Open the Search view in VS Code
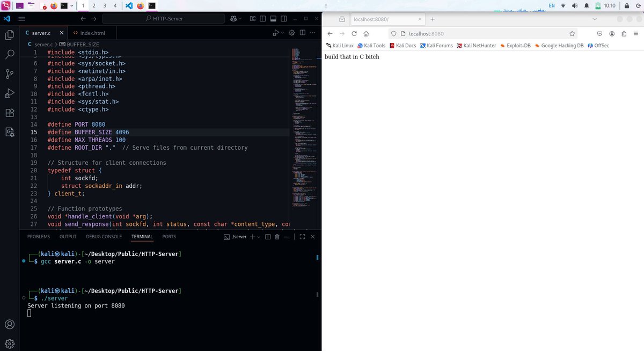644x351 pixels. coord(9,54)
